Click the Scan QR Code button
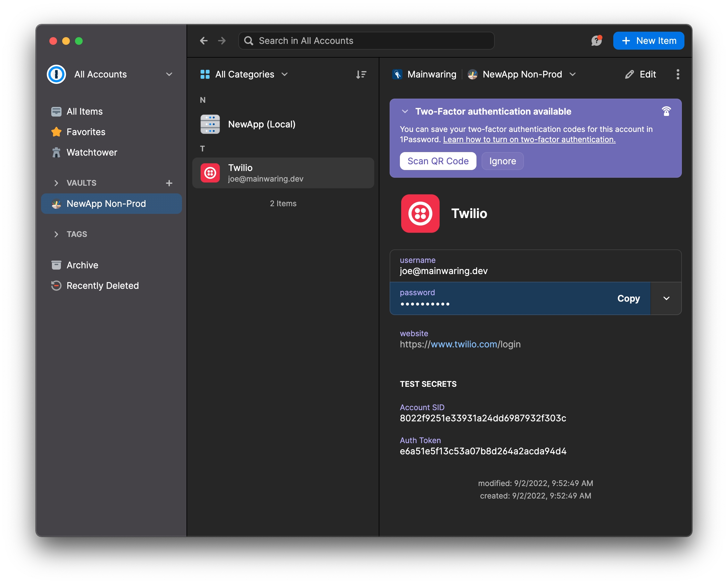 point(438,161)
